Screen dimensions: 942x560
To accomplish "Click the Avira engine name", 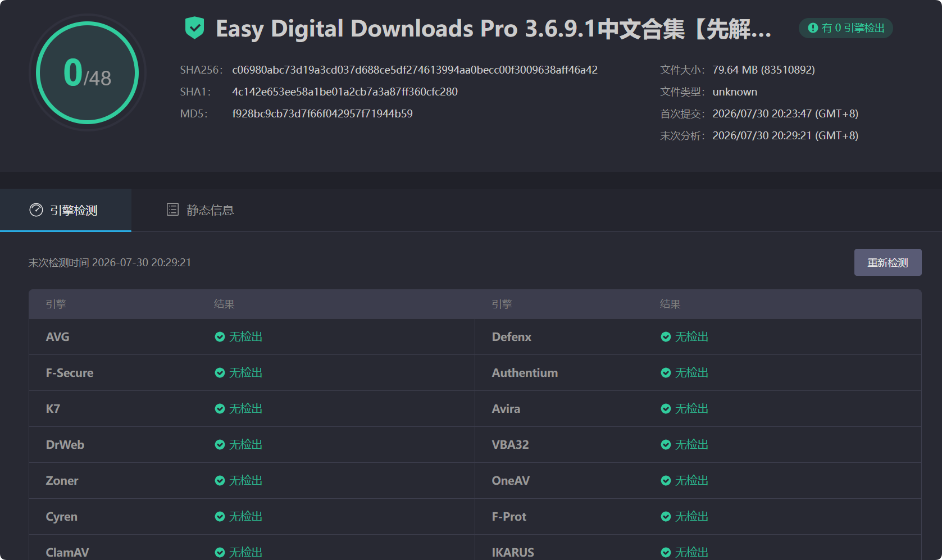I will (x=506, y=409).
